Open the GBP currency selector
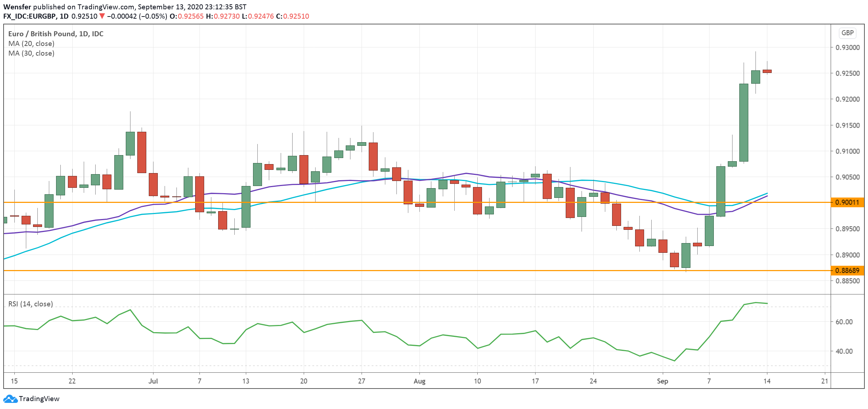 (847, 33)
